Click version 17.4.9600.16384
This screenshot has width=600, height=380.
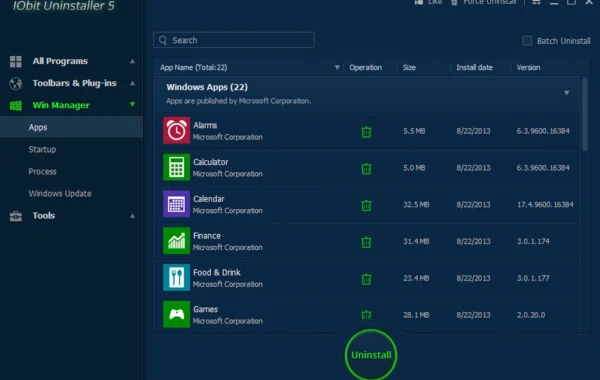[545, 204]
